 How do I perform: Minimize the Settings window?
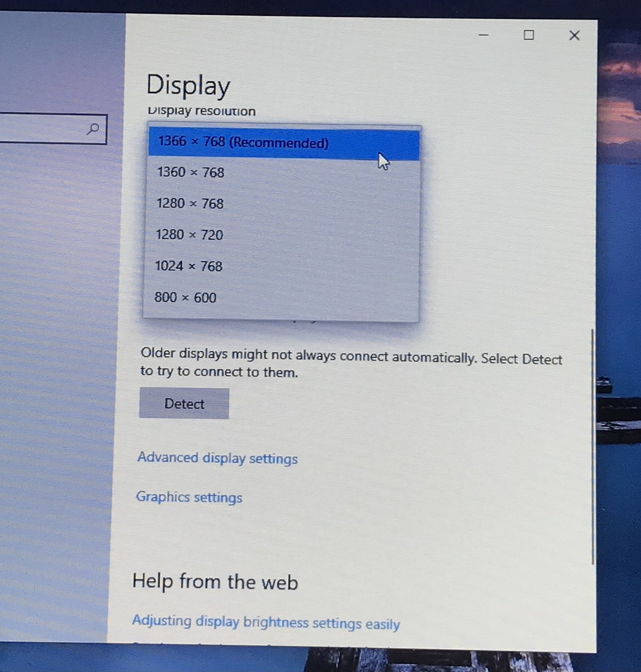tap(483, 35)
